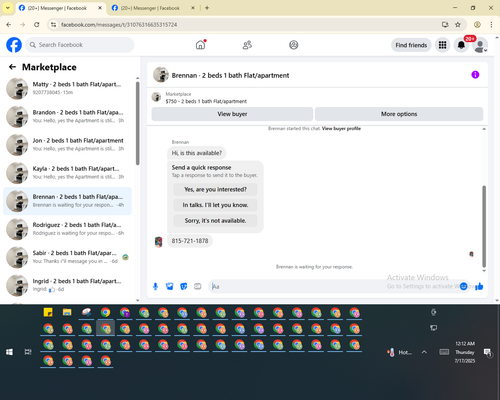Open the account profile avatar menu
The height and width of the screenshot is (400, 500).
tap(480, 45)
